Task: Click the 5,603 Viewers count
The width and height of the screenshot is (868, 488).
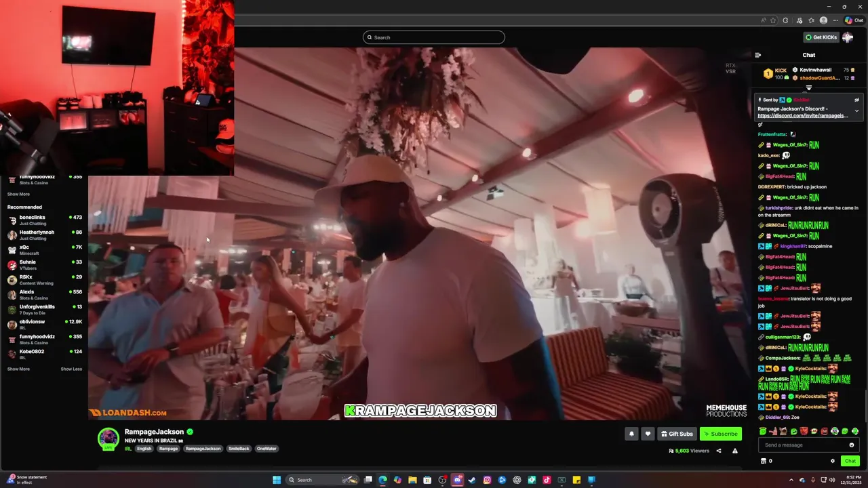Action: [x=689, y=451]
